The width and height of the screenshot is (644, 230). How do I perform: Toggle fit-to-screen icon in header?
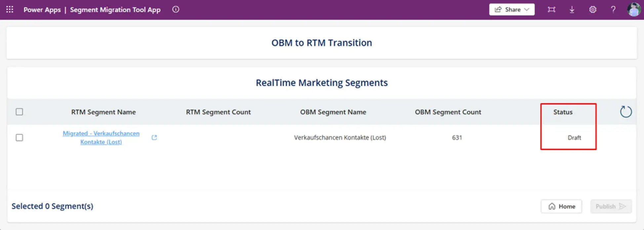point(551,10)
